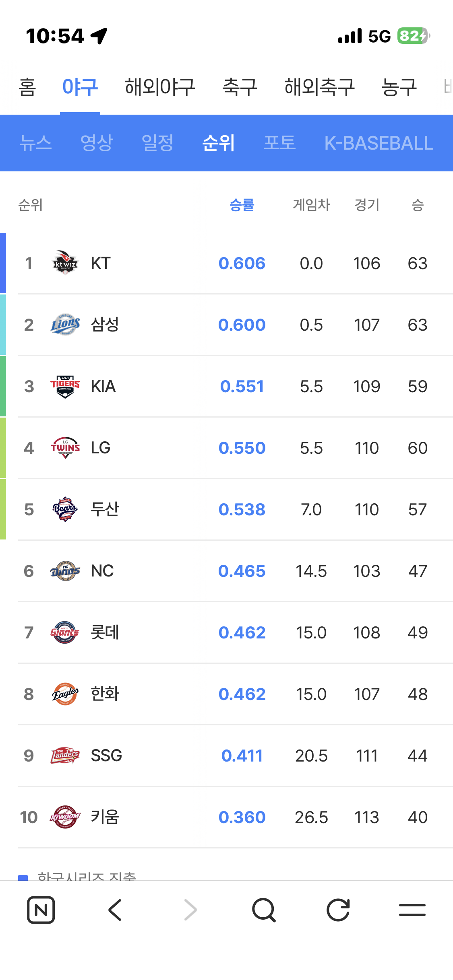Viewport: 453px width, 980px height.
Task: Sort standings by 경기 column
Action: tap(367, 205)
